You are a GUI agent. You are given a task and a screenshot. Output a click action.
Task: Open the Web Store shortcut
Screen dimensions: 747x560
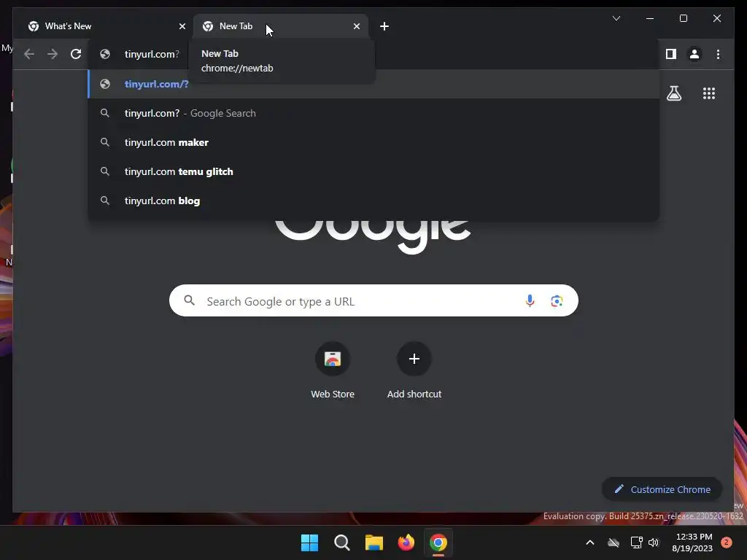tap(333, 370)
